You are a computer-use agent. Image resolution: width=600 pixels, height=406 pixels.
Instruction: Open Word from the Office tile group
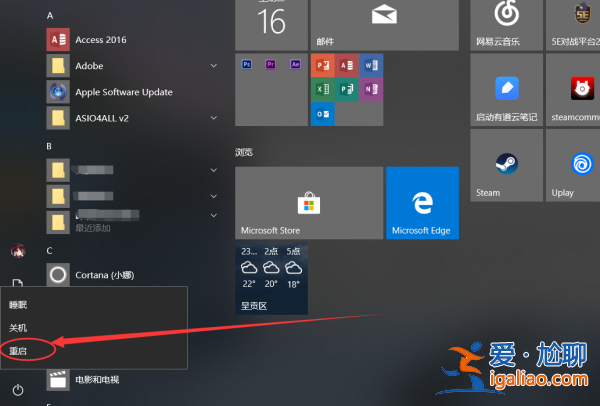(371, 65)
